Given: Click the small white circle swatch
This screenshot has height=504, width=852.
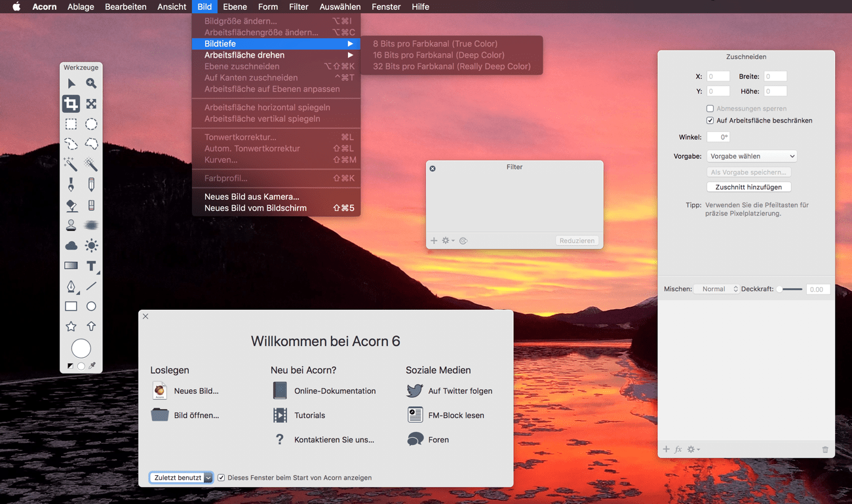Looking at the screenshot, I should click(x=81, y=366).
